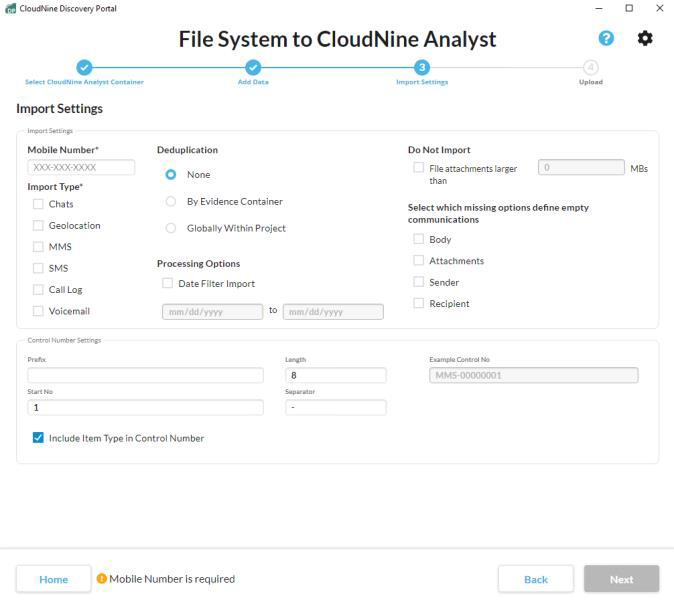The height and width of the screenshot is (608, 674).
Task: Focus the Prefix input field
Action: pyautogui.click(x=145, y=375)
